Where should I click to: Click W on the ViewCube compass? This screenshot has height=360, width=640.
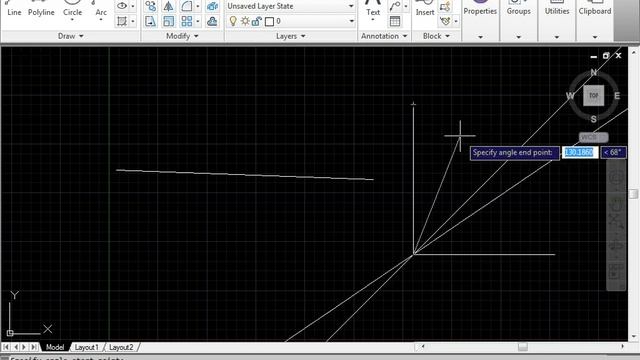(570, 96)
